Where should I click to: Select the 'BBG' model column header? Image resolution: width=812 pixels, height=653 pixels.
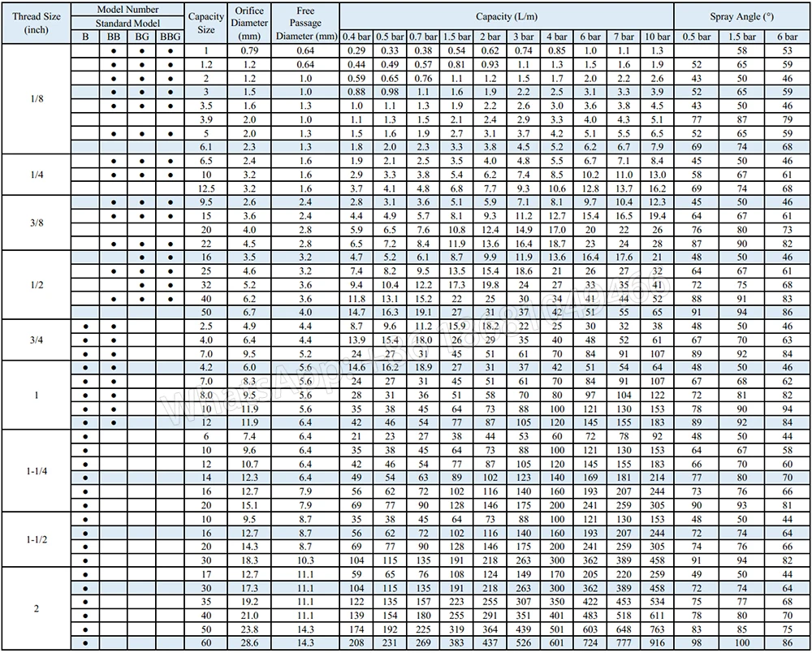171,37
